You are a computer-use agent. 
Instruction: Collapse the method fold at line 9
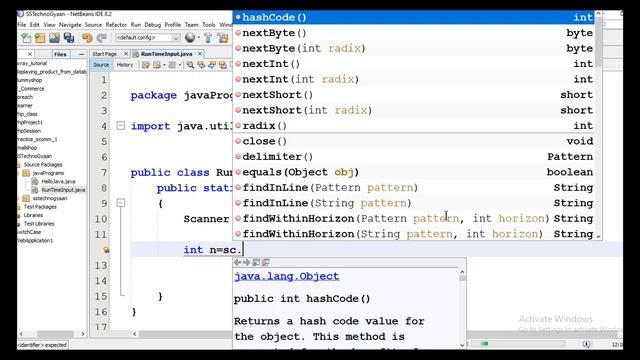tap(121, 203)
